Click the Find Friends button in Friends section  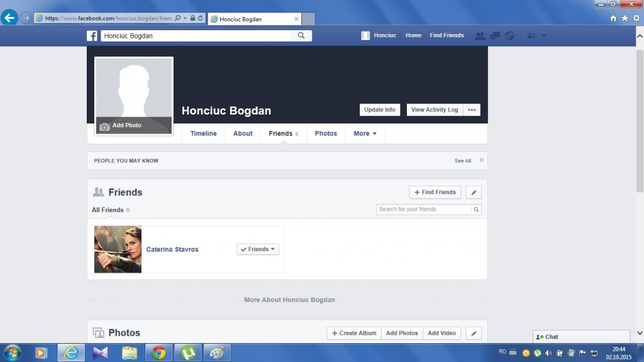[435, 192]
